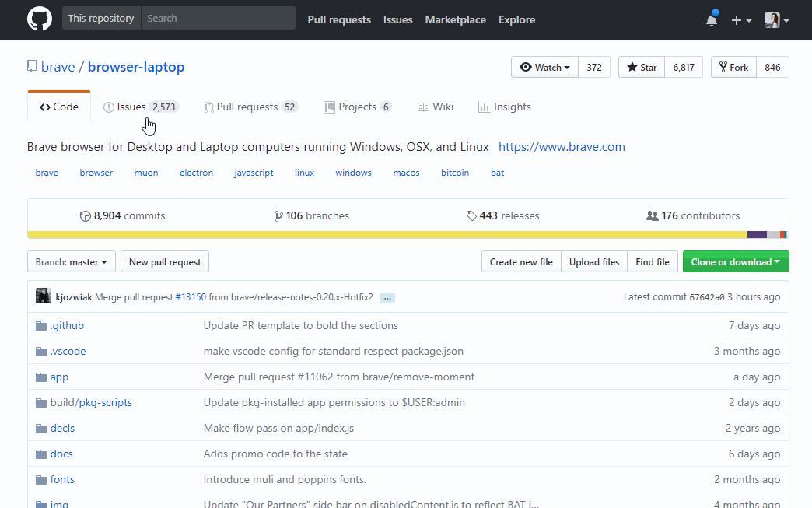The width and height of the screenshot is (812, 508).
Task: Select the bitcoin topic tag
Action: 455,173
